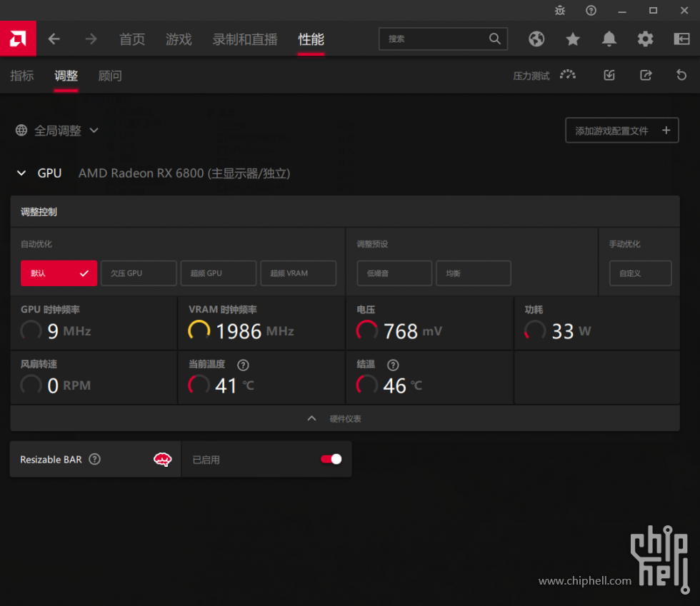This screenshot has height=606, width=700.
Task: Click the 压力测试 label
Action: 531,76
